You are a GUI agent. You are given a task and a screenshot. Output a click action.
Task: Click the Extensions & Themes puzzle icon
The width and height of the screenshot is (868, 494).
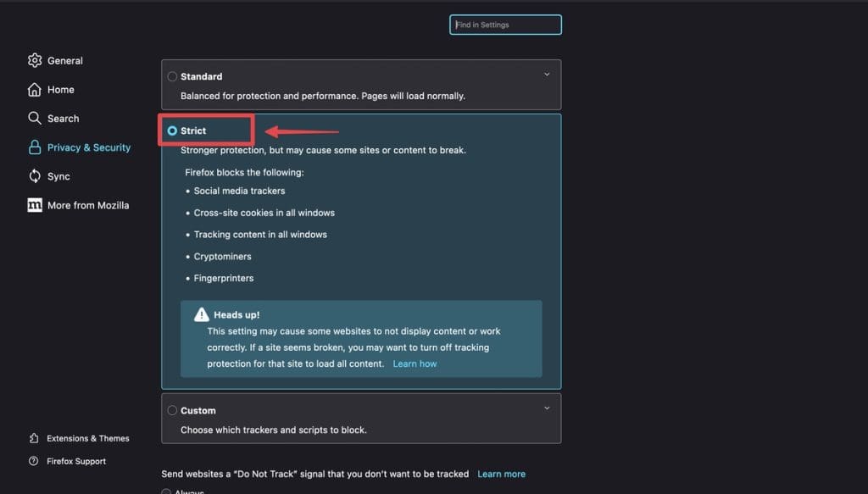click(x=34, y=438)
